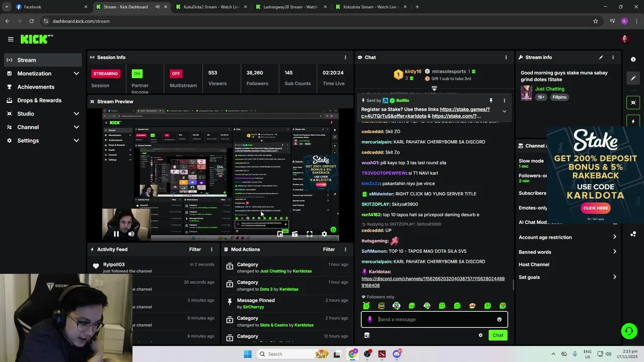
Task: Unpin the BotRix pinned message
Action: (491, 101)
